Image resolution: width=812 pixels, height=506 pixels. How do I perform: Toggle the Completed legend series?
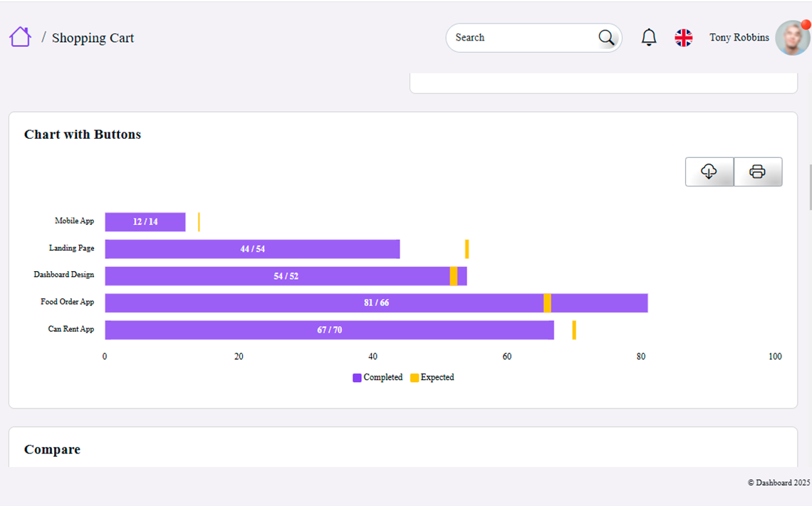pos(378,378)
